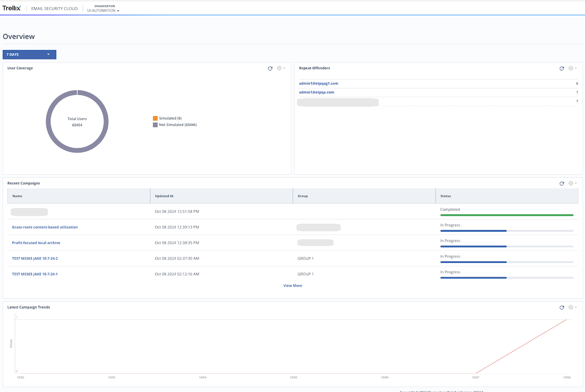Viewport: 585px width, 392px height.
Task: Refresh the User Coverage panel
Action: coord(270,68)
